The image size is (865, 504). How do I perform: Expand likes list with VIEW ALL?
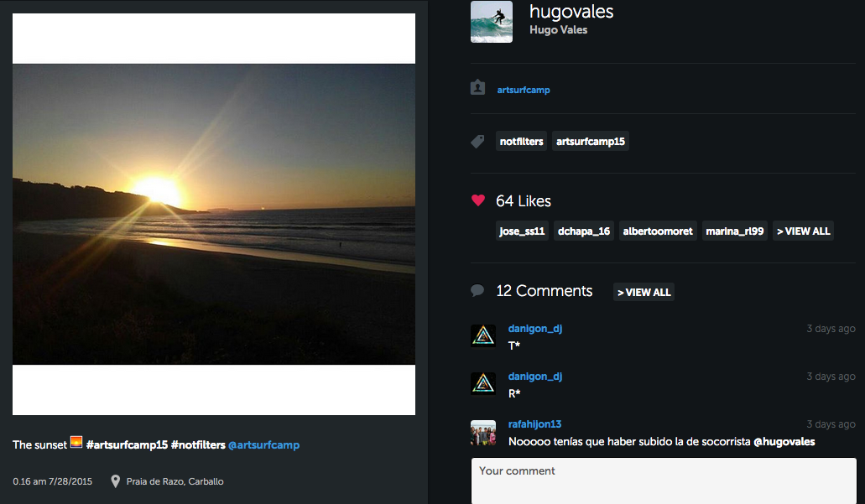click(x=803, y=231)
